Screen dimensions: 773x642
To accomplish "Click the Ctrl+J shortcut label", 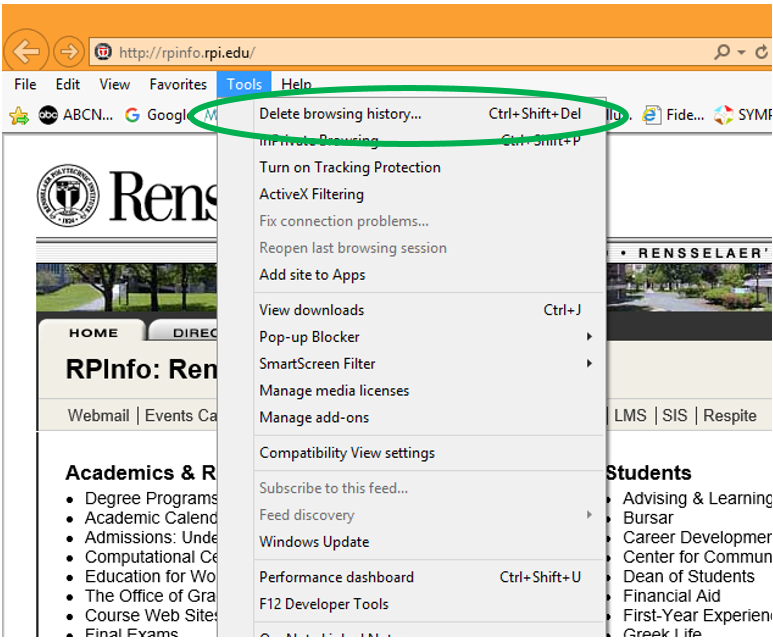I will pos(562,310).
